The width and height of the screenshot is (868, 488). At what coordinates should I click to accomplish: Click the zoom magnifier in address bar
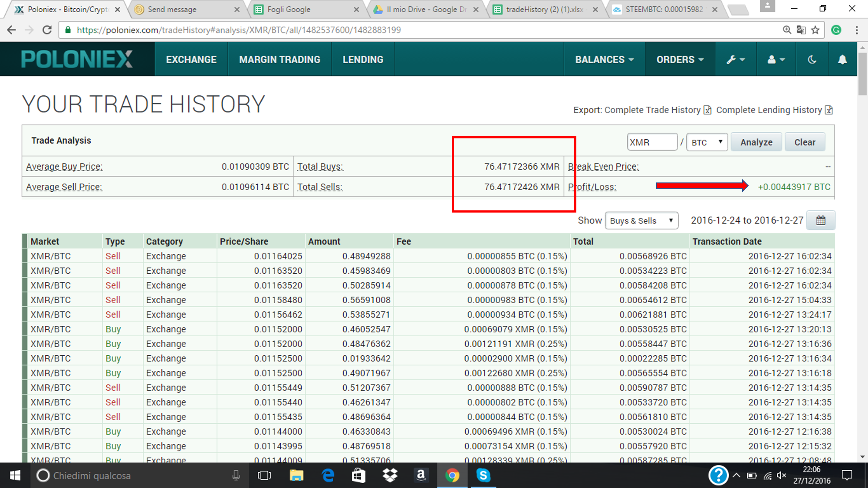coord(787,30)
